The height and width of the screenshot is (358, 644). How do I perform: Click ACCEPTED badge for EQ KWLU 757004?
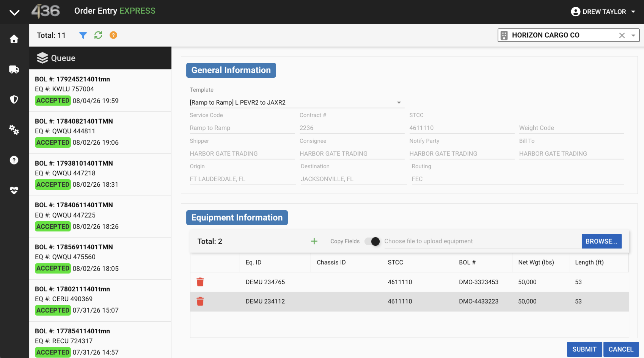pos(53,100)
